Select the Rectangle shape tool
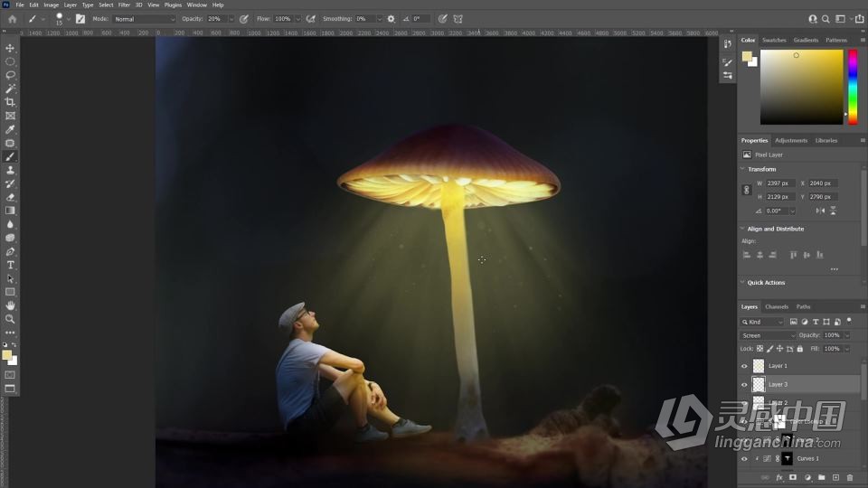 (x=10, y=292)
